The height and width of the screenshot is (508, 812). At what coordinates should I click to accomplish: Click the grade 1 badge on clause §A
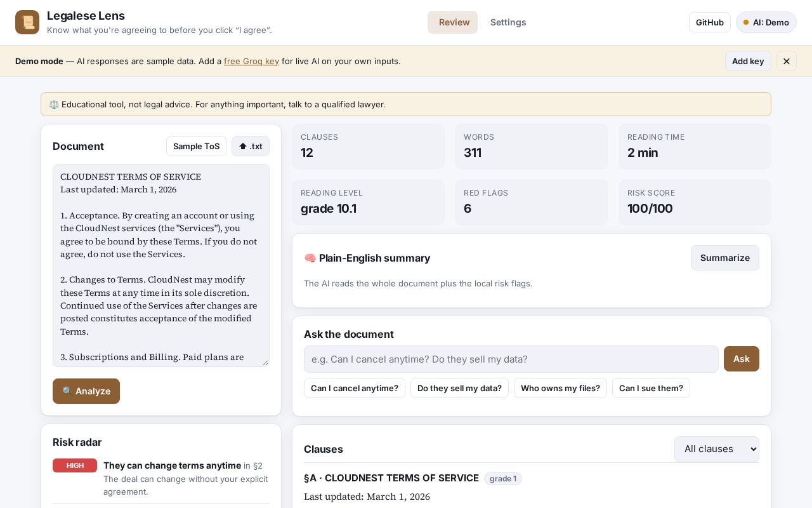(x=503, y=478)
